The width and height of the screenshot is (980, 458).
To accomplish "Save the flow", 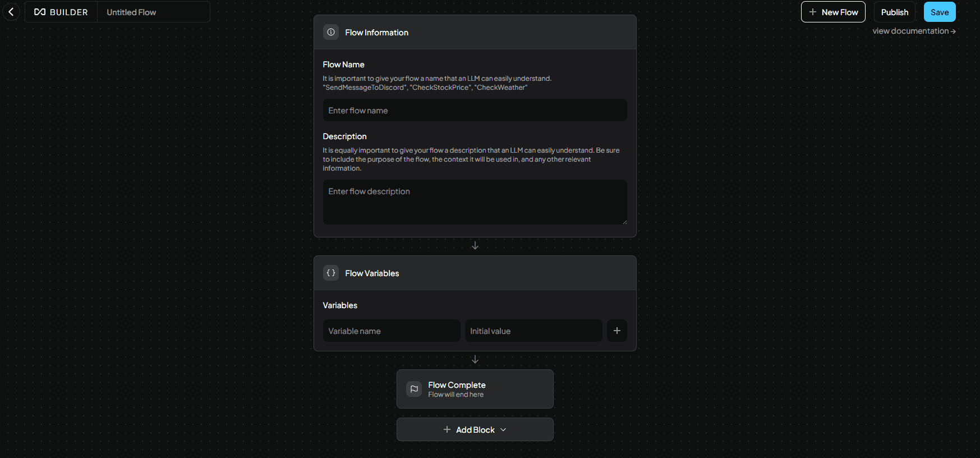I will [x=940, y=12].
